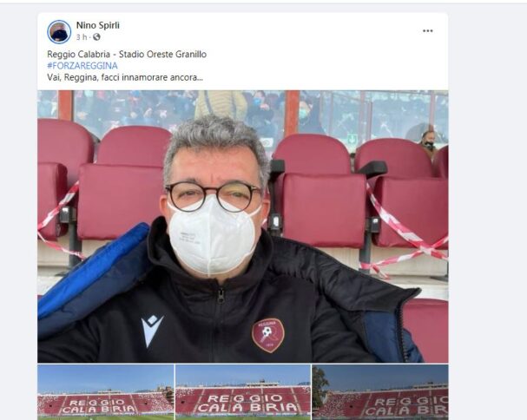Open the 3 h post timestamp
The height and width of the screenshot is (420, 527).
[82, 37]
